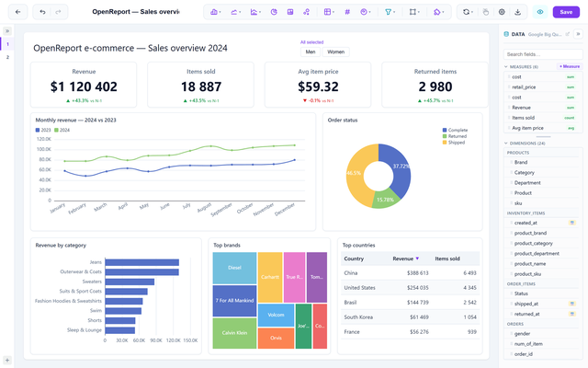Save the report
Image resolution: width=588 pixels, height=368 pixels.
point(566,12)
